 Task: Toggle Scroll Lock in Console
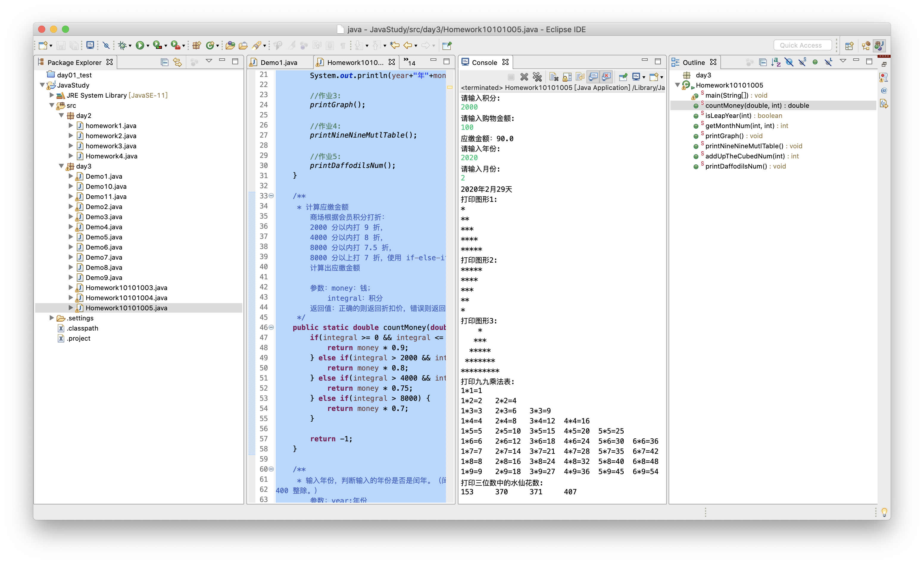point(567,77)
